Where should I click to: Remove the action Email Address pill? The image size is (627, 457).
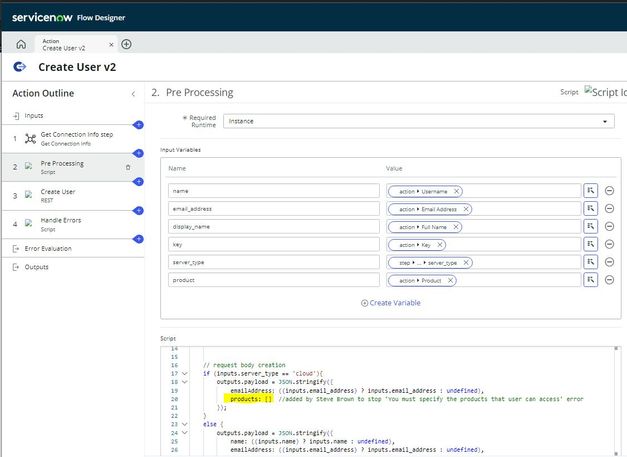pos(466,209)
